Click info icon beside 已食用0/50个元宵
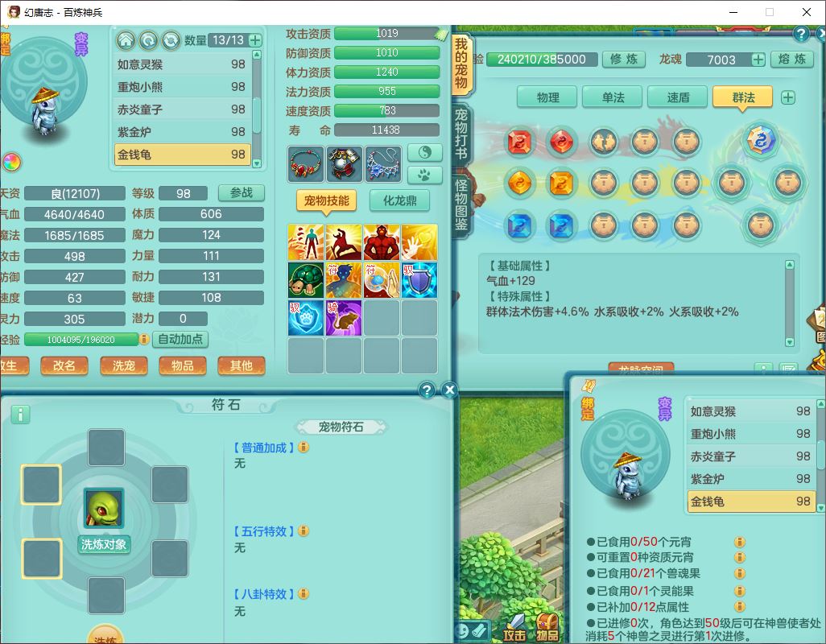Viewport: 826px width, 644px height. pos(740,542)
